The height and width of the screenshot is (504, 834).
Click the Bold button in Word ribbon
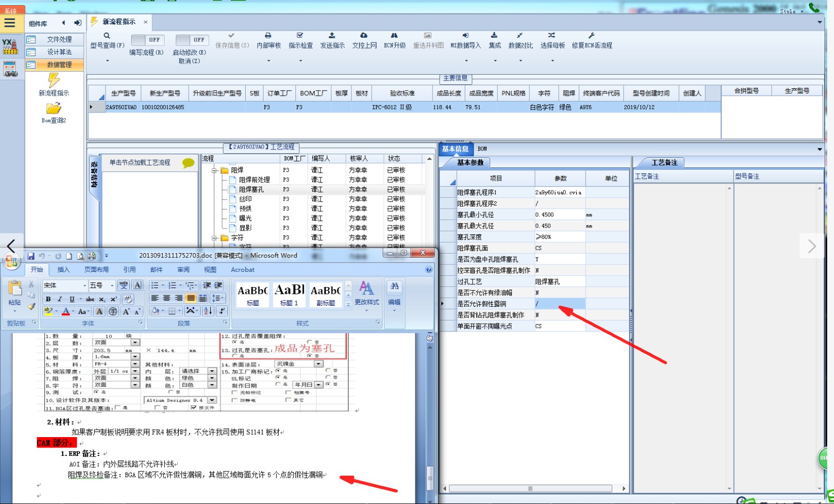click(x=48, y=299)
